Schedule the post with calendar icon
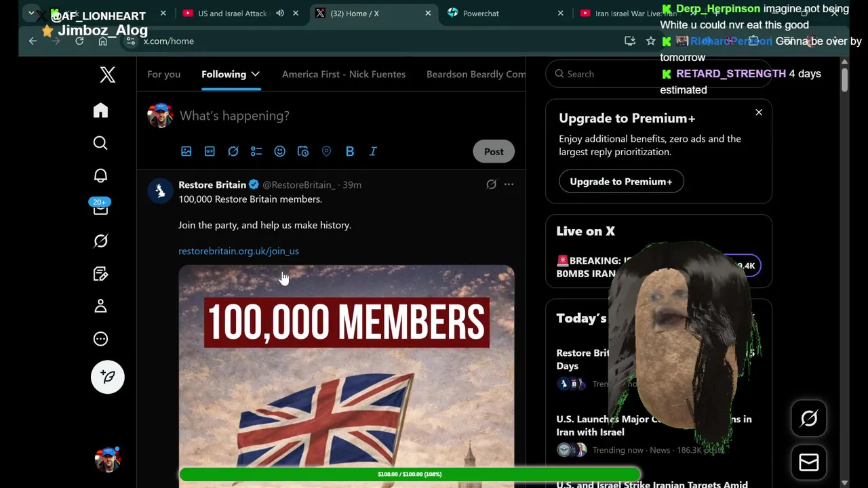This screenshot has width=868, height=488. 303,151
